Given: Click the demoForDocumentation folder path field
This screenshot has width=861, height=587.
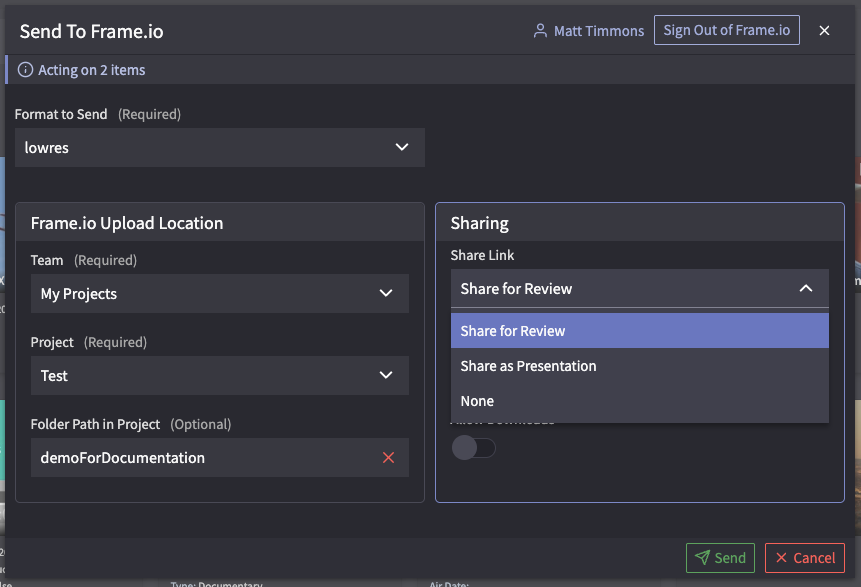Looking at the screenshot, I should [220, 457].
